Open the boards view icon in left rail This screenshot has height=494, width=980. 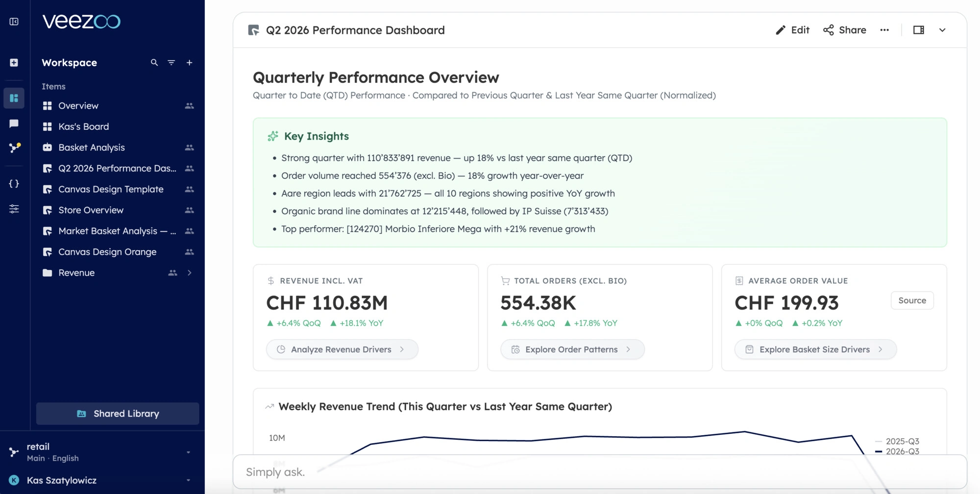click(x=14, y=98)
